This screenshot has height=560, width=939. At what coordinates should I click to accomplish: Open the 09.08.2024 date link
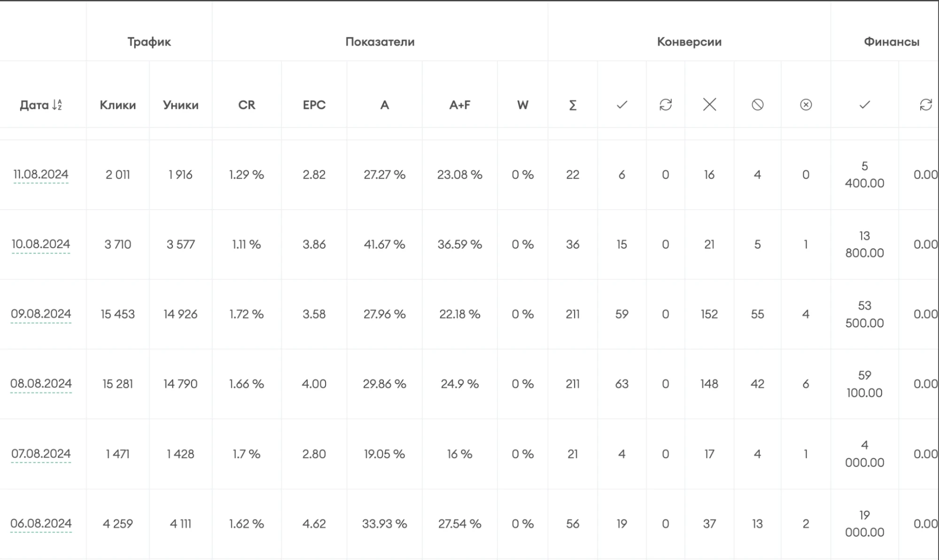click(41, 314)
